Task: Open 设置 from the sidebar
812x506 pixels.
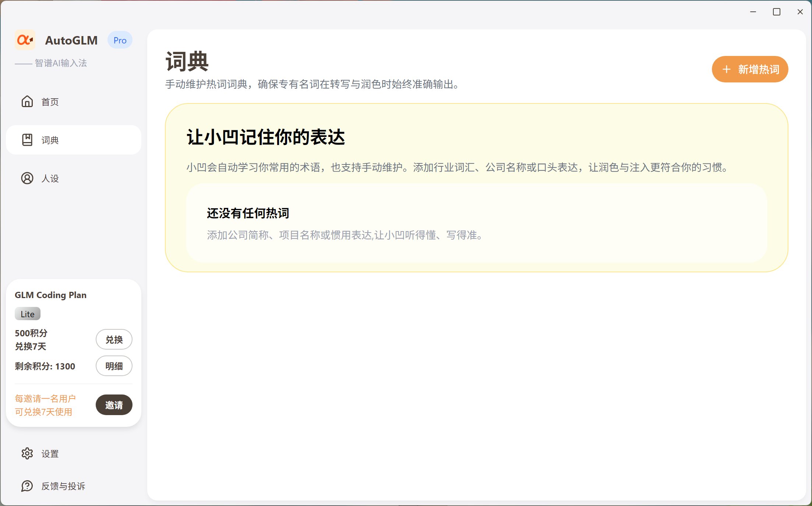Action: (50, 453)
